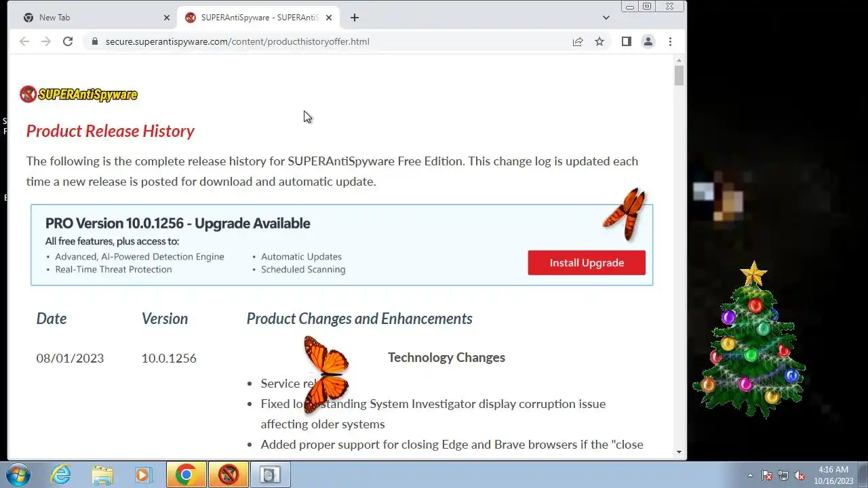
Task: Bookmark this page with the star icon
Action: click(599, 41)
